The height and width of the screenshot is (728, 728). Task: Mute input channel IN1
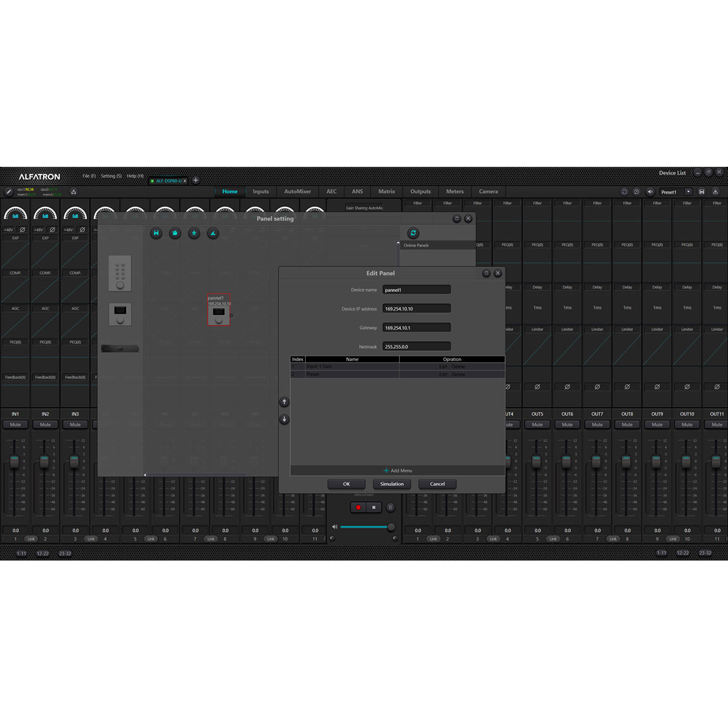(15, 424)
